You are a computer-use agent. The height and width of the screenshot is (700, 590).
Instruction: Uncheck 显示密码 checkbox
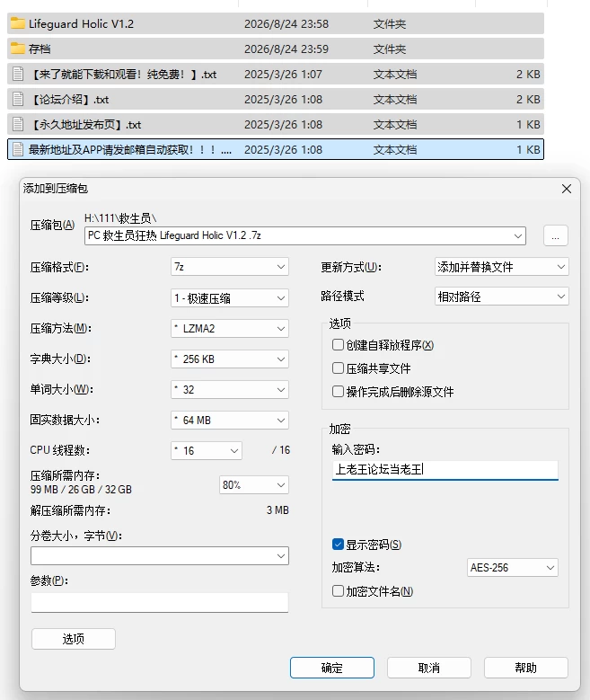338,545
